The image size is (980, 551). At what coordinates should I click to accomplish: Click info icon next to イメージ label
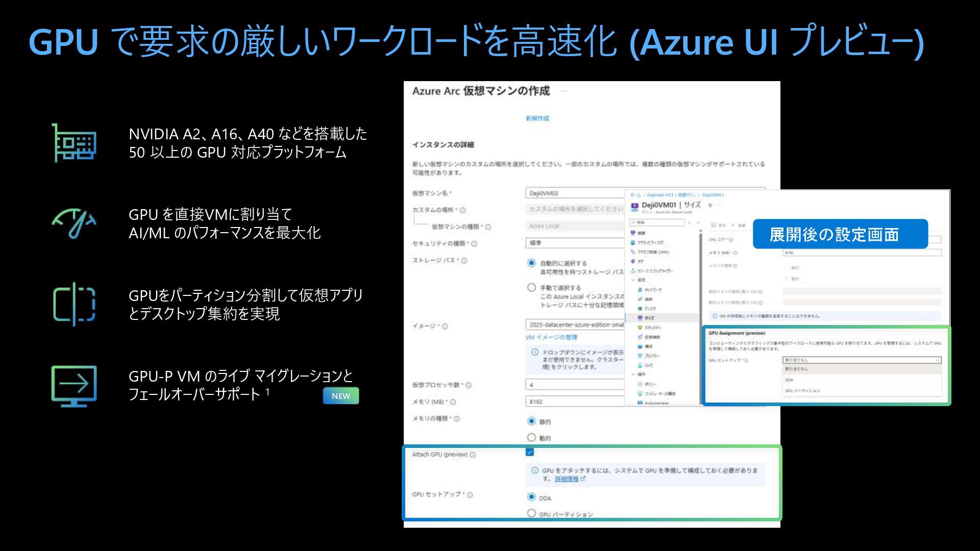click(445, 327)
